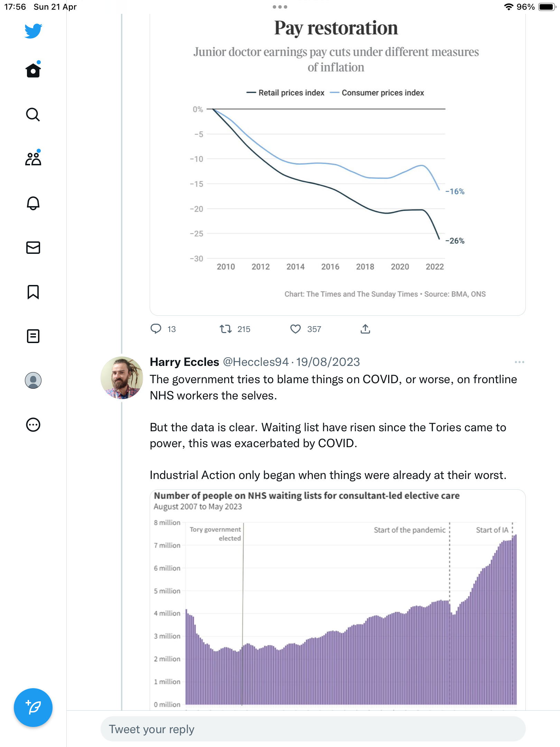The width and height of the screenshot is (560, 747).
Task: Open the Profile avatar in sidebar
Action: point(33,380)
